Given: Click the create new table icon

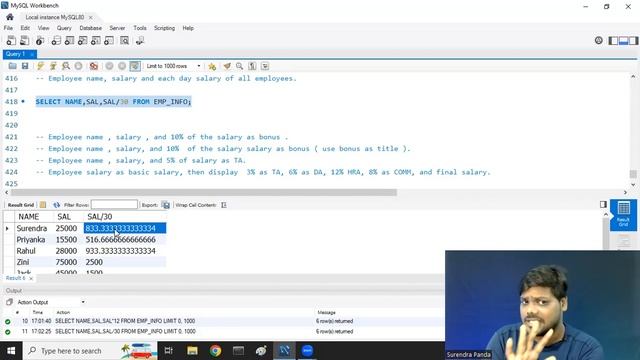Looking at the screenshot, I should 69,41.
